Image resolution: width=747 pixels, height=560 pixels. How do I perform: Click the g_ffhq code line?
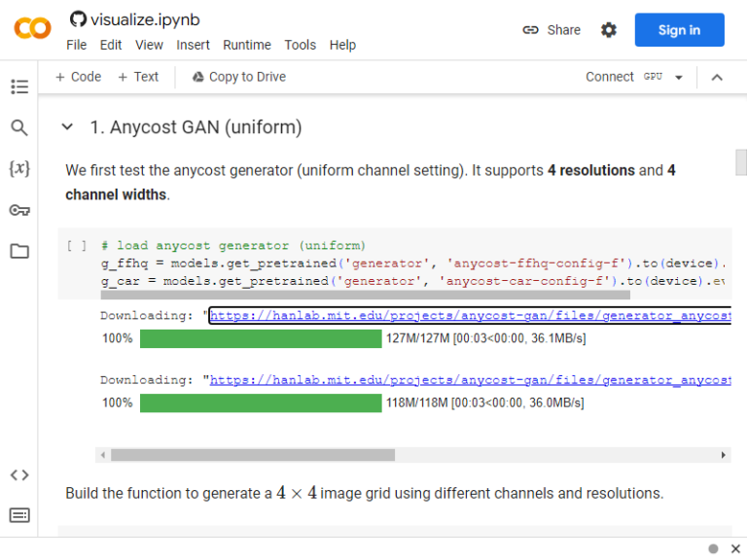pos(412,263)
